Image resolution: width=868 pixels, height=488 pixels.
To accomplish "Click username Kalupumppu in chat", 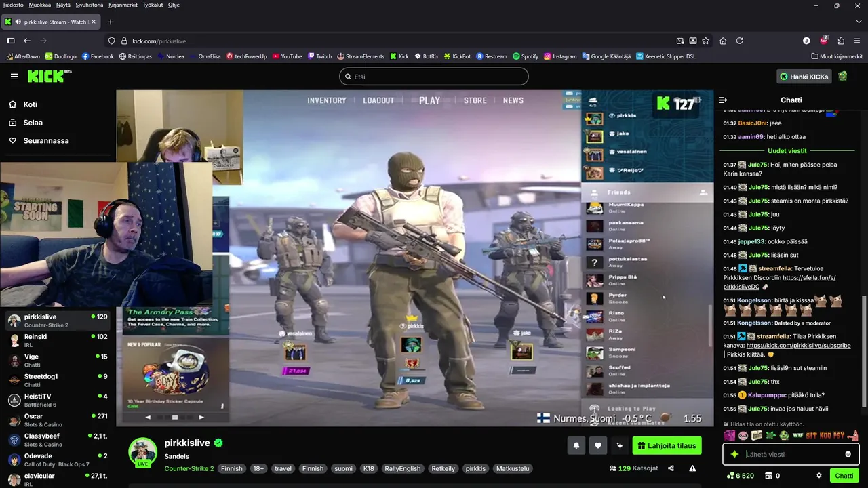I will [767, 395].
